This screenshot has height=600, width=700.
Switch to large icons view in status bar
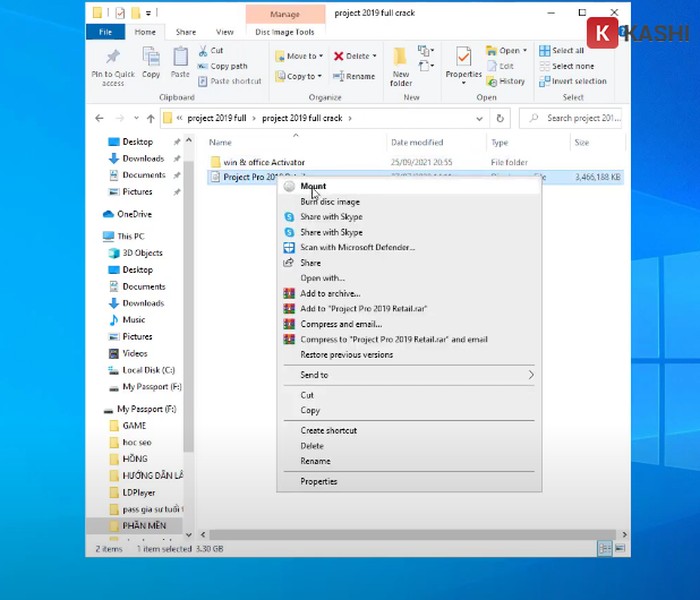tap(619, 549)
